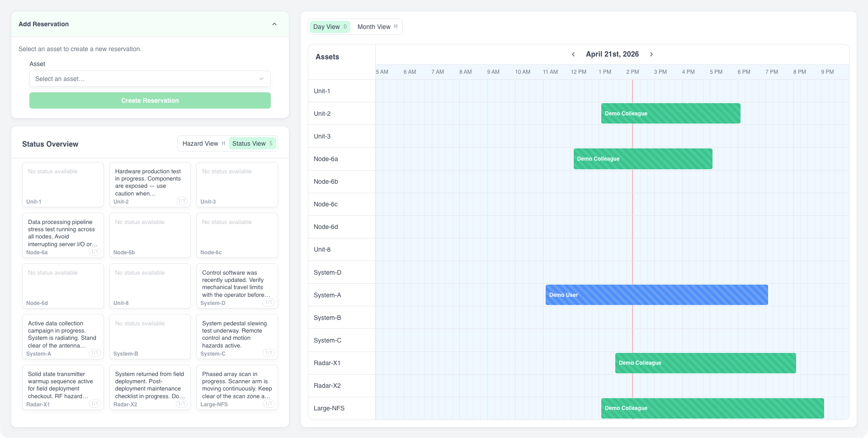Open the Radar-X1 status card
Image resolution: width=868 pixels, height=438 pixels.
tap(63, 387)
